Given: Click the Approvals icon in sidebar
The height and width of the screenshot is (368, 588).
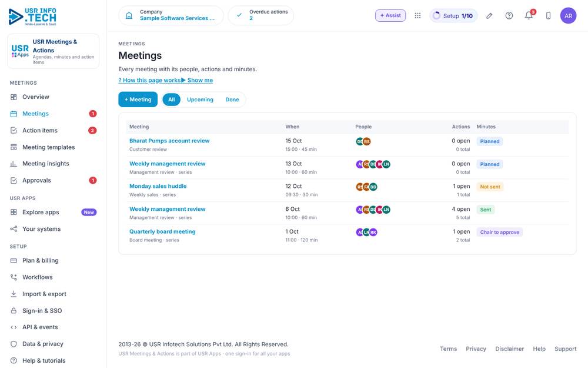Looking at the screenshot, I should tap(14, 181).
